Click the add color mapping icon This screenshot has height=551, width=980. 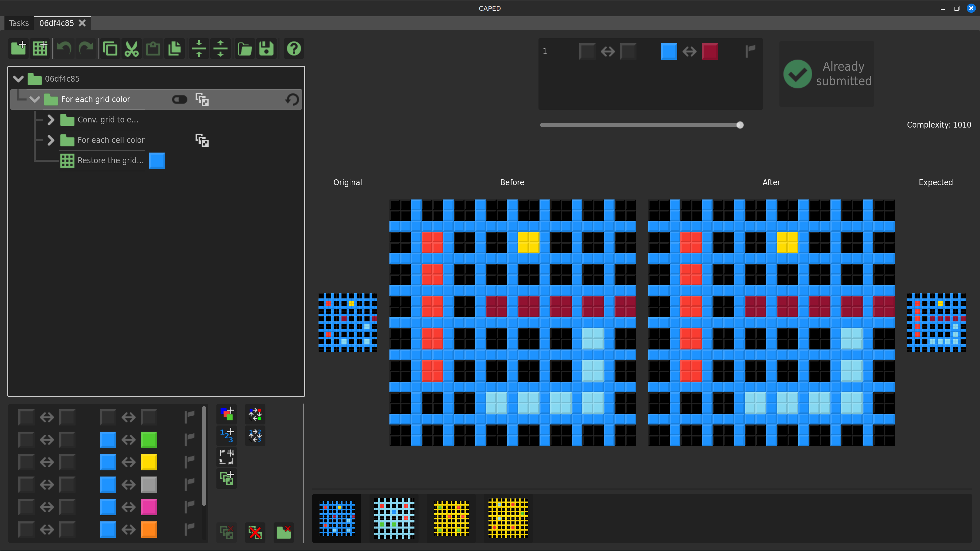227,414
